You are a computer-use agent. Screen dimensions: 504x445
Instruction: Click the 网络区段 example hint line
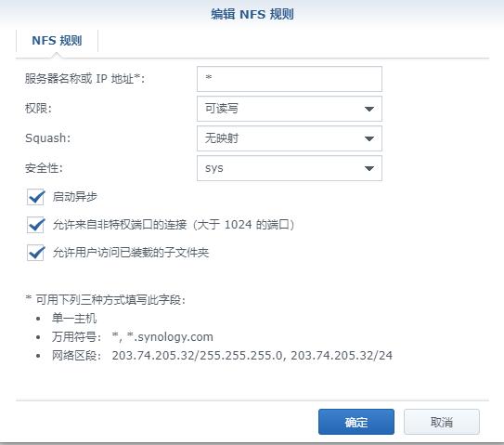click(x=222, y=356)
